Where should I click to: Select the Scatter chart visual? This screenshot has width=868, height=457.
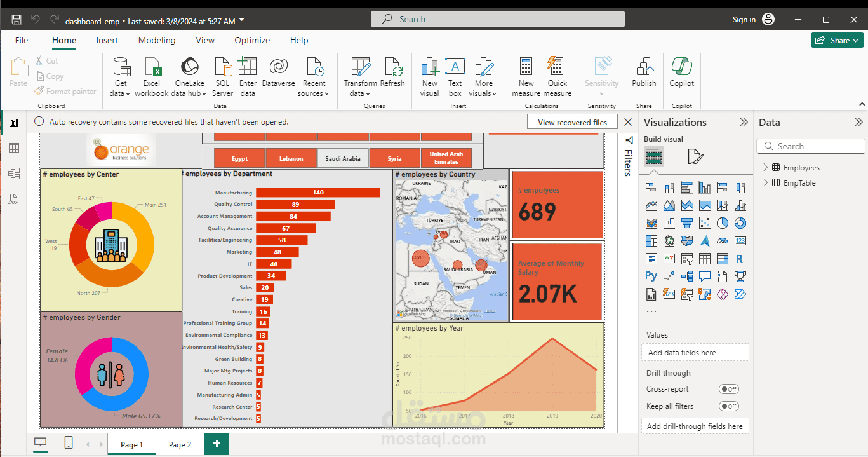[x=704, y=223]
